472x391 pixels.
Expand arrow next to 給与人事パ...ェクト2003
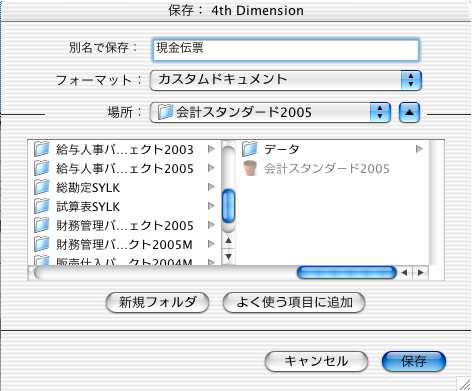point(211,149)
